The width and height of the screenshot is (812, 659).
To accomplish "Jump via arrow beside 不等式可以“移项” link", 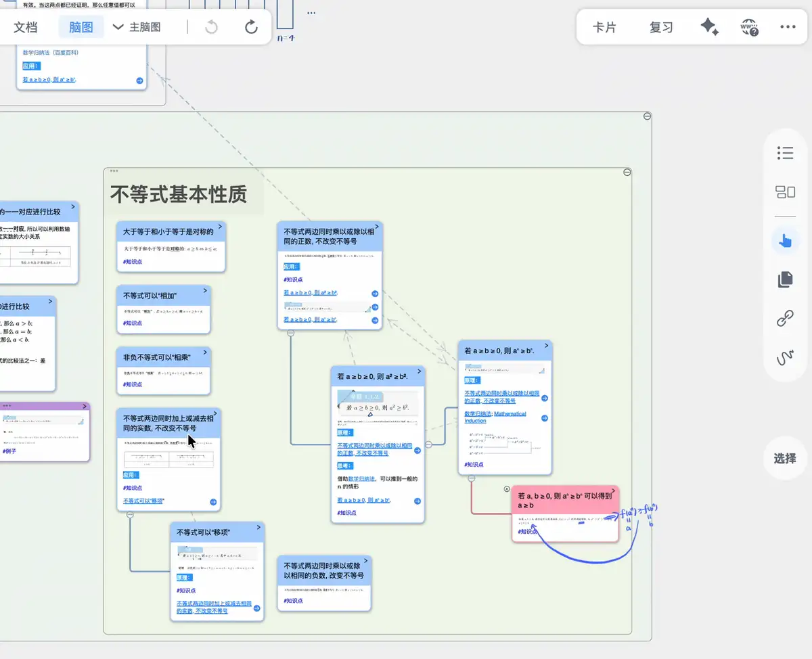I will (213, 502).
